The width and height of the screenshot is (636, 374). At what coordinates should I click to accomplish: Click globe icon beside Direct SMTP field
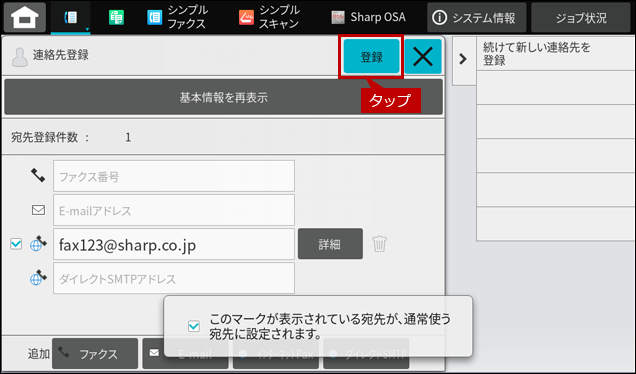[38, 278]
